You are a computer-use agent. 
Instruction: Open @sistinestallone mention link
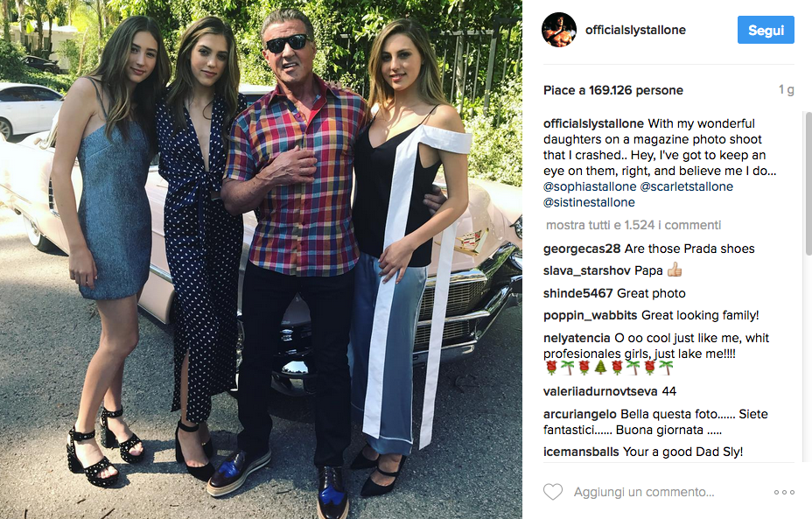pyautogui.click(x=589, y=202)
